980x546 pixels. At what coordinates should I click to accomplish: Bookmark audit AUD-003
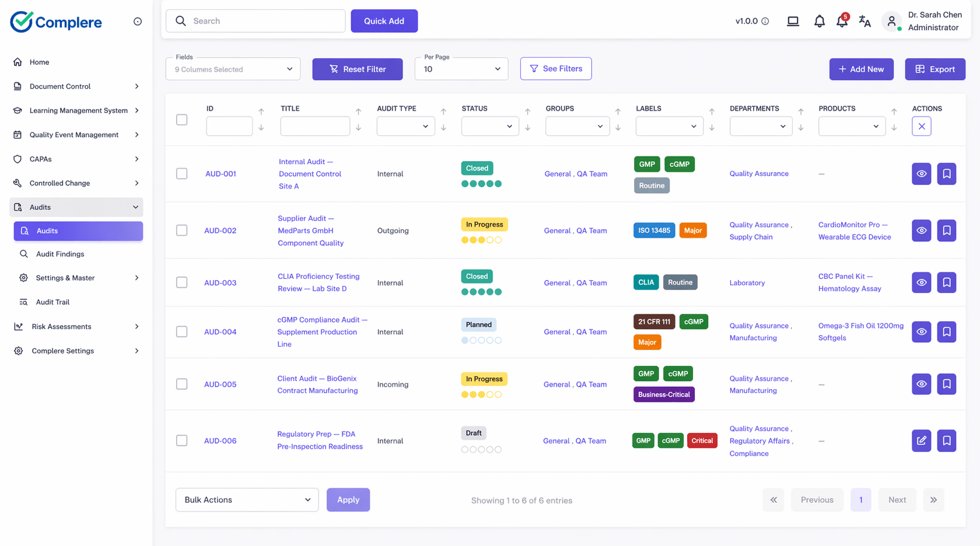(x=946, y=282)
